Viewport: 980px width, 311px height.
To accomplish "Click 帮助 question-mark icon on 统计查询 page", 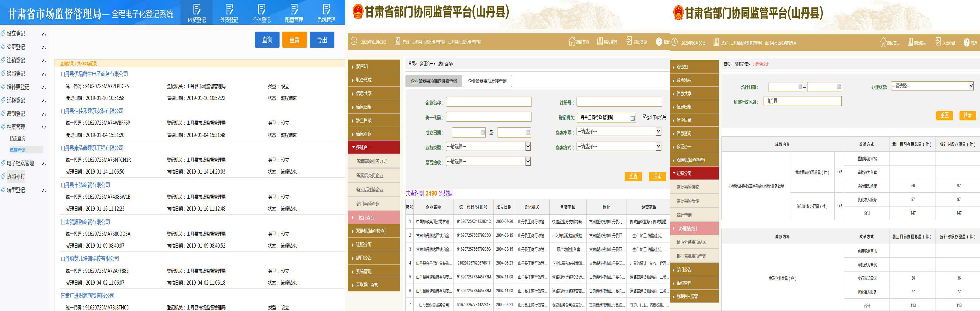I will (x=659, y=41).
